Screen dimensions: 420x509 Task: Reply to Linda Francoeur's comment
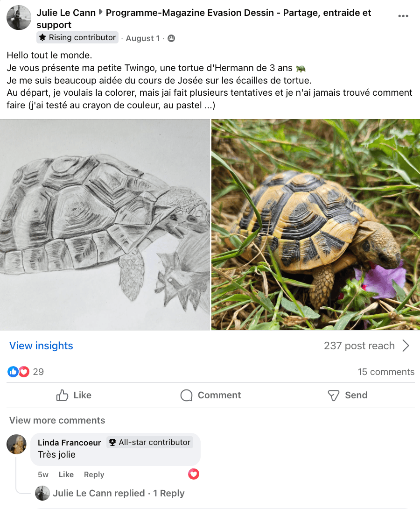pyautogui.click(x=94, y=474)
